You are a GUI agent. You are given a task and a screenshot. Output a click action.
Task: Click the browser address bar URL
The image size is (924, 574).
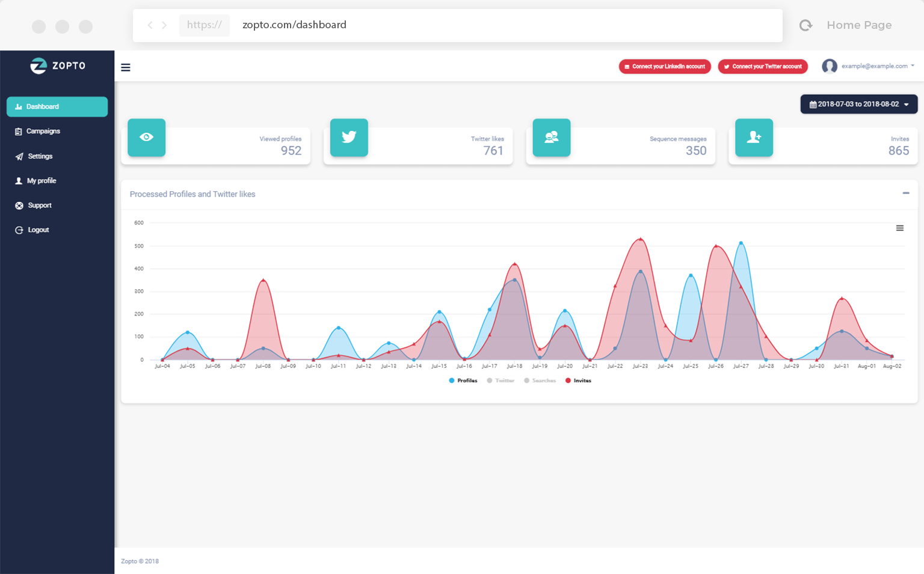point(294,25)
